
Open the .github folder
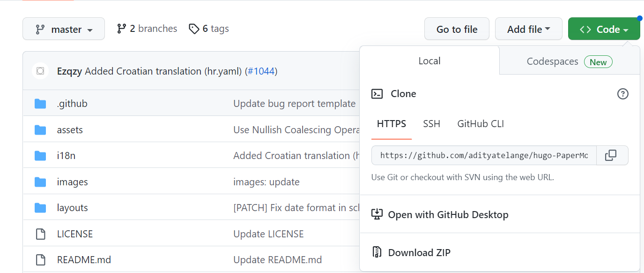(72, 104)
